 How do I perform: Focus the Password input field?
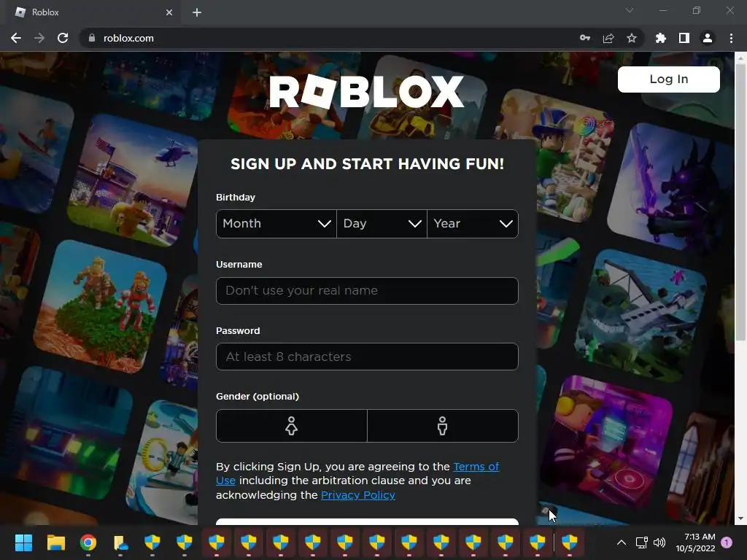(x=367, y=357)
